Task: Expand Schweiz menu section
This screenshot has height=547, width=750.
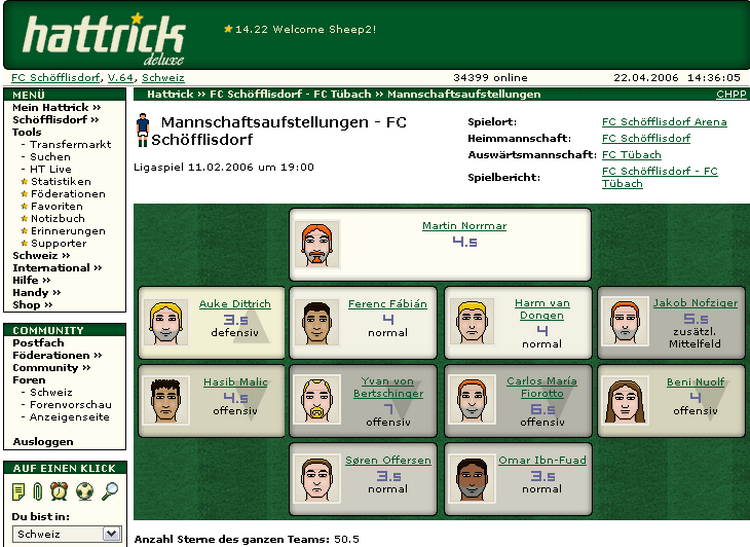Action: [x=41, y=255]
